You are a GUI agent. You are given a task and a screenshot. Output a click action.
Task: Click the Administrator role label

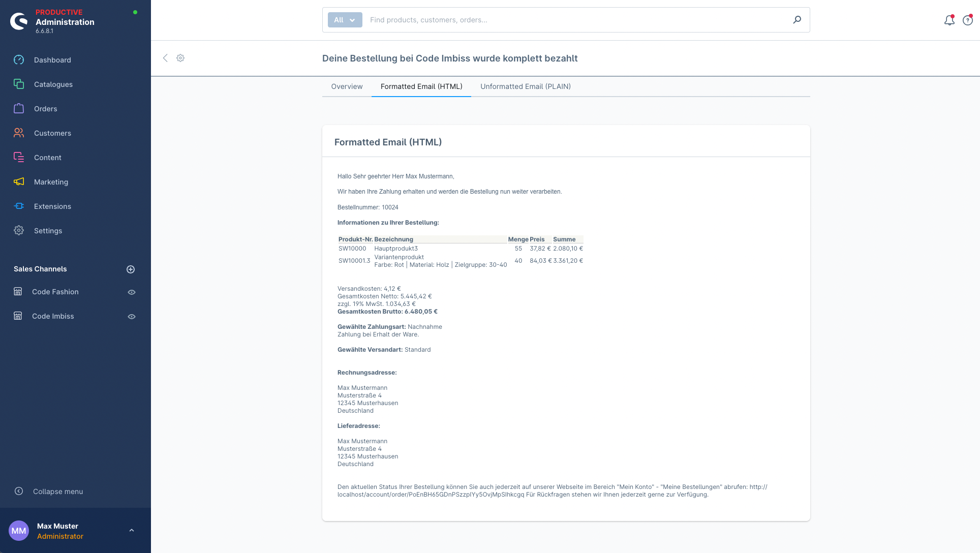tap(60, 536)
